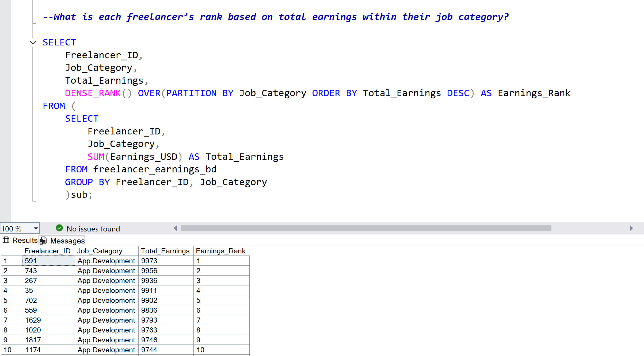Click the horizontal scrollbar thumb
The width and height of the screenshot is (644, 356).
tap(366, 228)
